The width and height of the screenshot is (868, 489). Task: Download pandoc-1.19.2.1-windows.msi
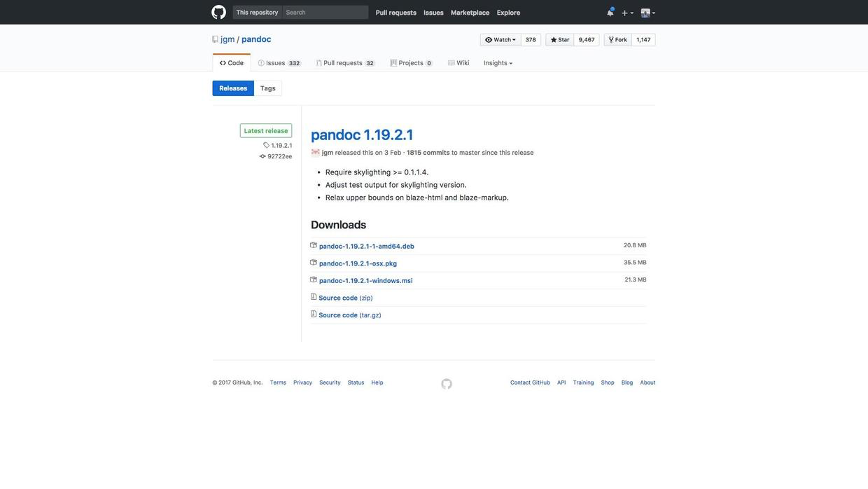coord(366,281)
